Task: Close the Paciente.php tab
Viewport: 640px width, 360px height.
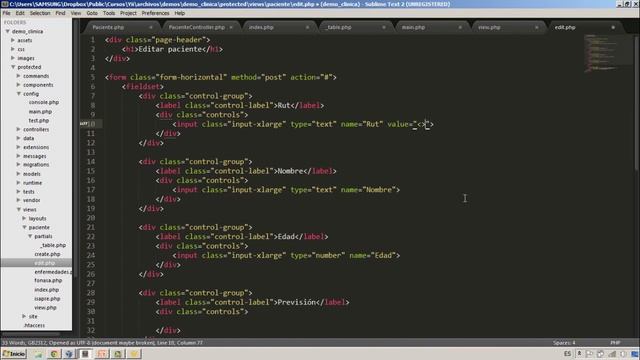Action: tap(151, 27)
